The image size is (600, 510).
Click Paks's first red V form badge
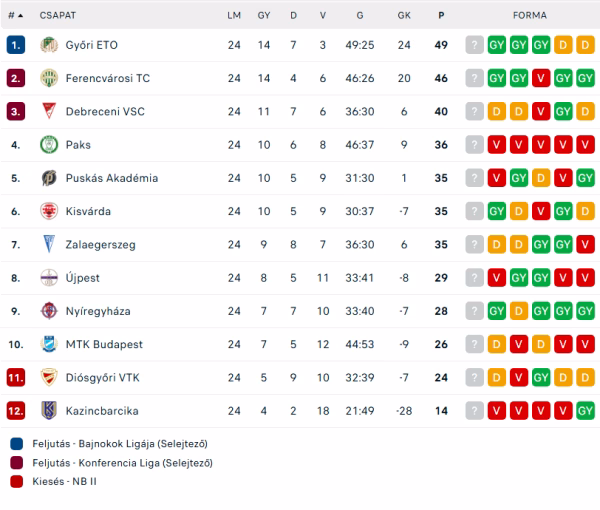coord(496,145)
